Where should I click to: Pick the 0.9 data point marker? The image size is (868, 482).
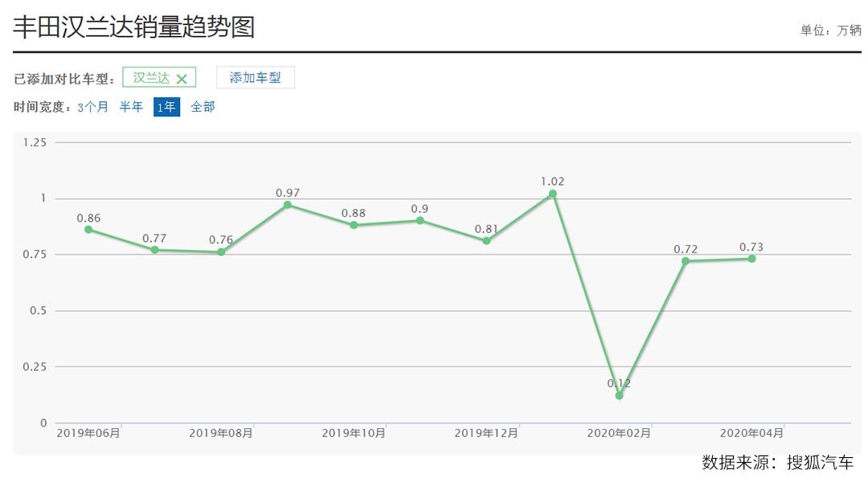pos(420,220)
